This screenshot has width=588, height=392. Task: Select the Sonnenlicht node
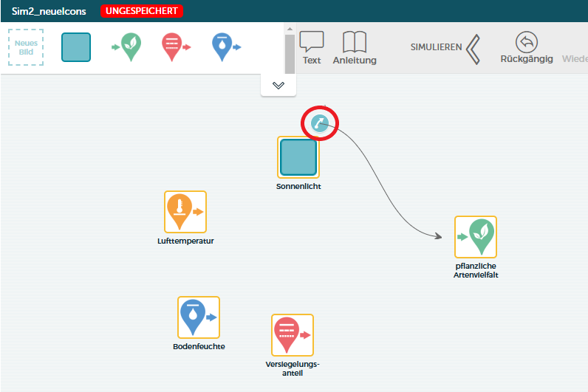298,157
